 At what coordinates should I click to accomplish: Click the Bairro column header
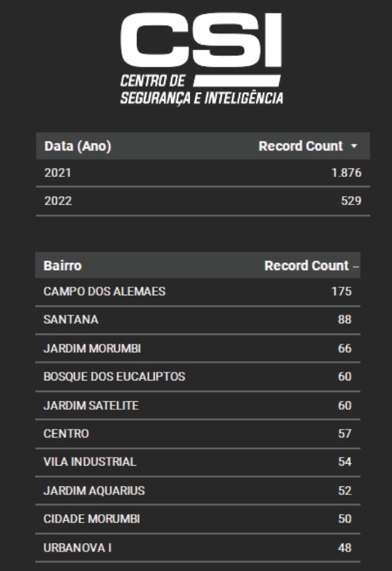(62, 266)
